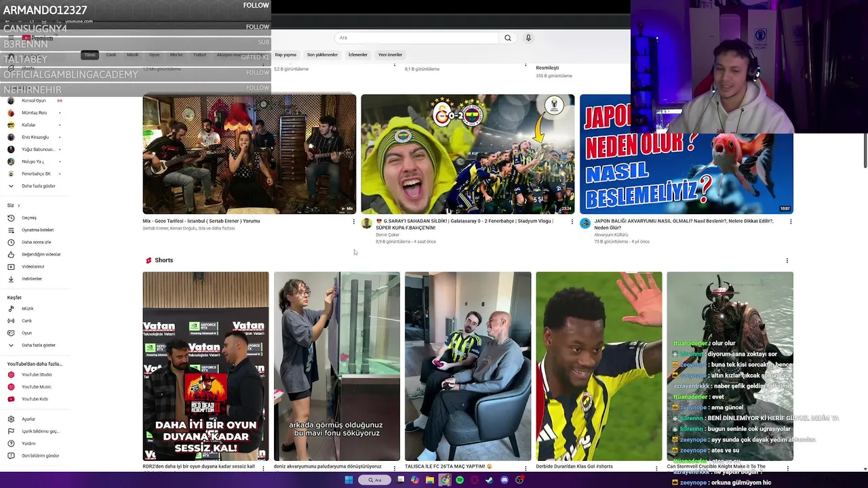Select the Yeni öneriler filter chip

[390, 55]
